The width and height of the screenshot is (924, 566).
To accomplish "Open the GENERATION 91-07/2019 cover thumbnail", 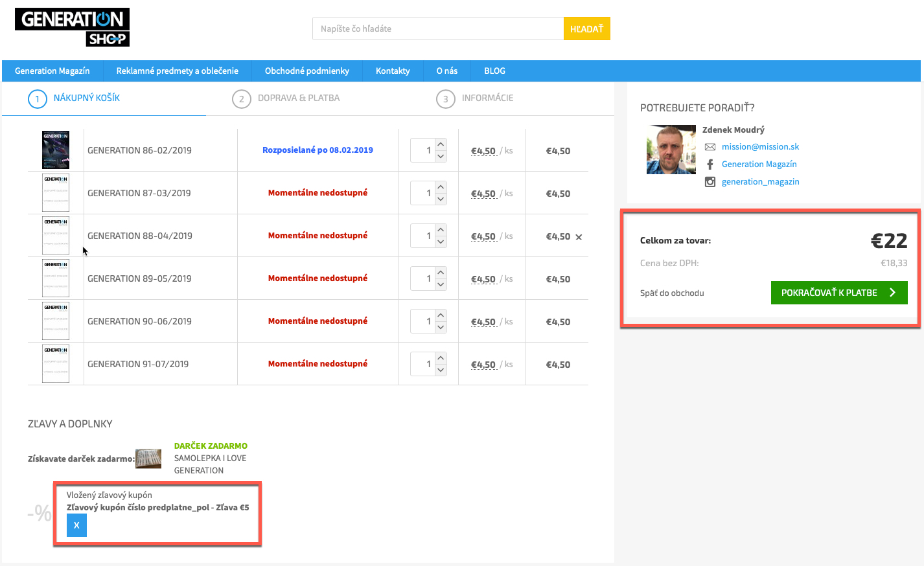I will pos(56,364).
